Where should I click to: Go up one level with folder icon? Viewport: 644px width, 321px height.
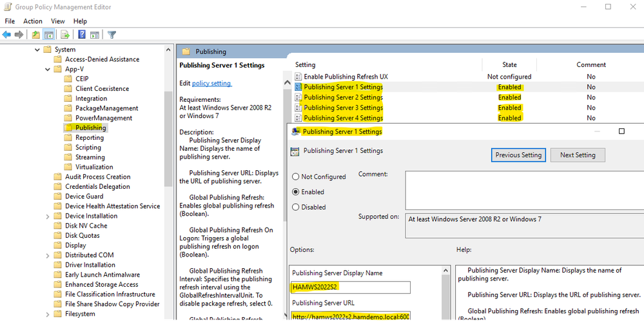pyautogui.click(x=36, y=34)
